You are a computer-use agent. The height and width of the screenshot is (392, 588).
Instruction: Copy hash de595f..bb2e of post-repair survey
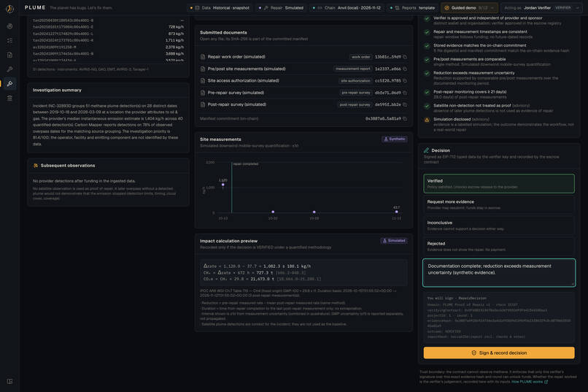pos(405,104)
